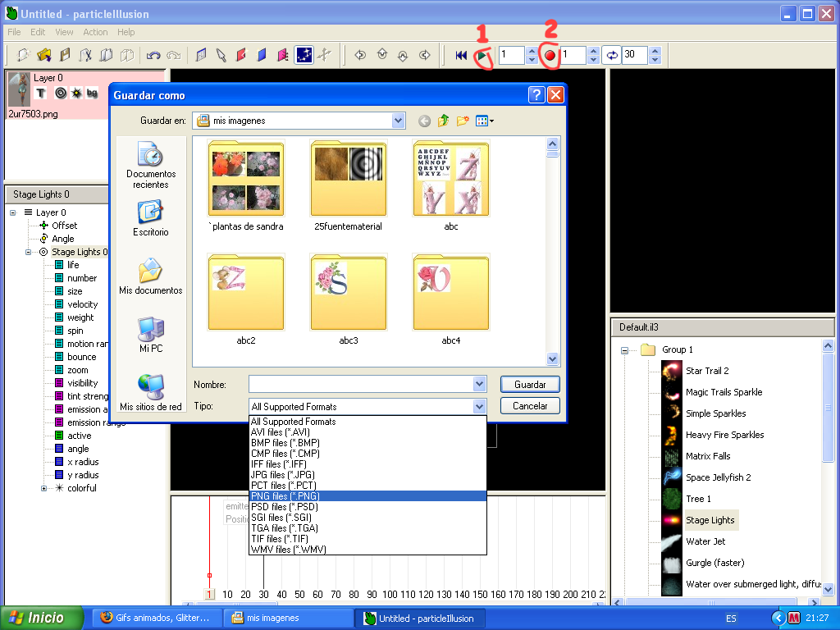Click timeline frame marker 1
Viewport: 840px width, 630px height.
[x=209, y=594]
